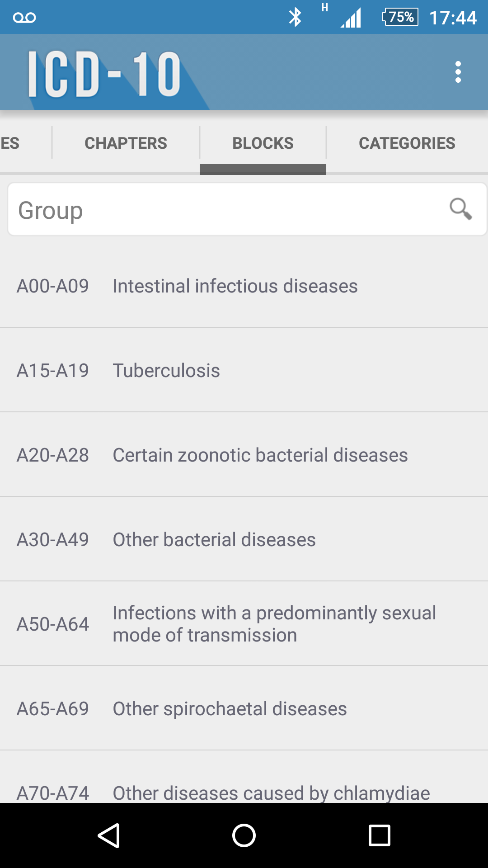Open A30-A49 Other bacterial diseases
The height and width of the screenshot is (868, 488).
click(x=244, y=539)
